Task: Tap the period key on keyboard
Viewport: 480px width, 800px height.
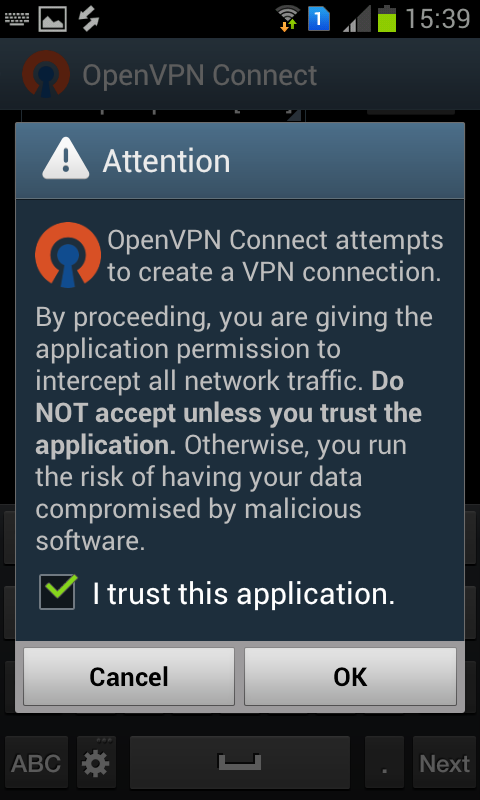Action: tap(384, 762)
